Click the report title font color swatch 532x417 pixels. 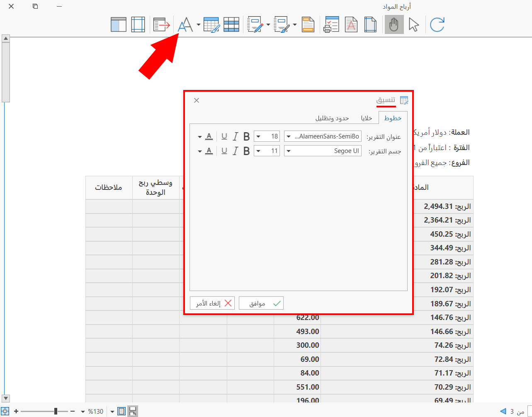point(209,136)
